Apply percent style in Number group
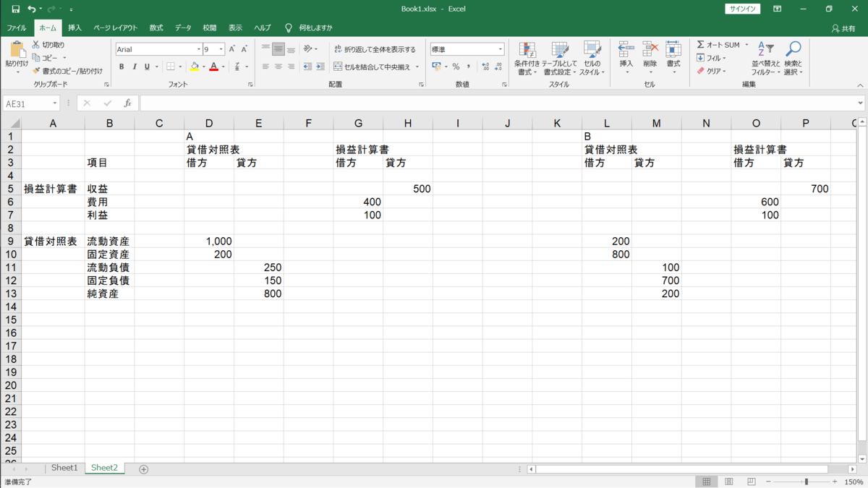This screenshot has height=488, width=868. click(x=455, y=66)
